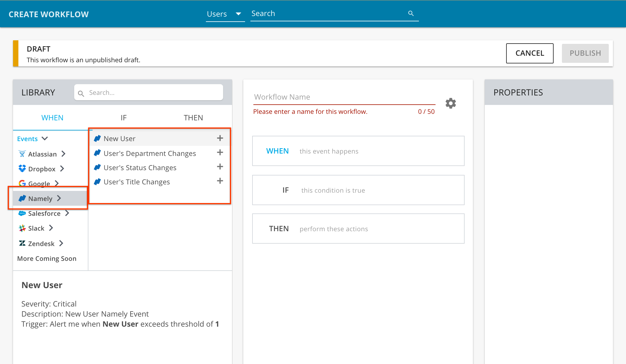Screen dimensions: 626x364
Task: Click the Salesforce cloud icon
Action: pos(22,213)
